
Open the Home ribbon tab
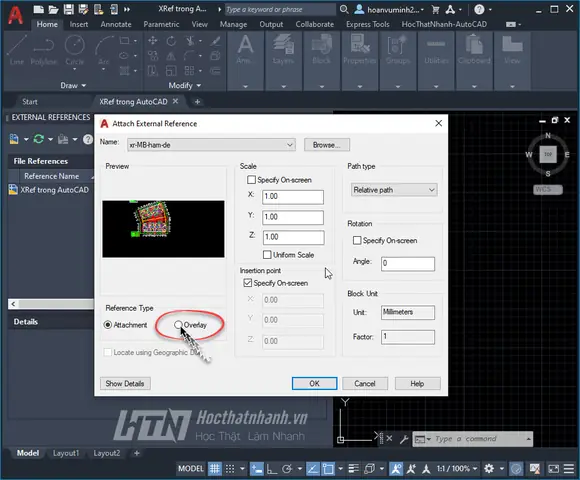coord(47,24)
